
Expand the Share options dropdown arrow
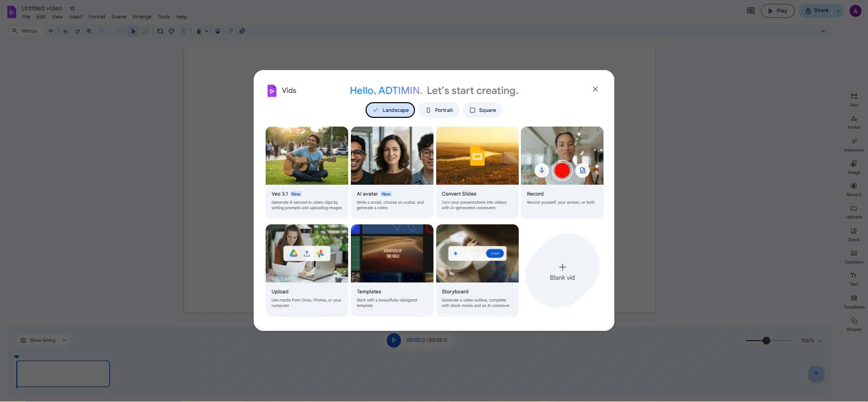pyautogui.click(x=838, y=11)
